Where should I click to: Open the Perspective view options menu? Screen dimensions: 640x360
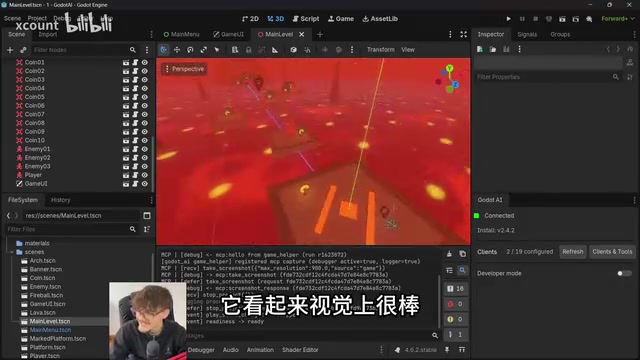point(184,69)
